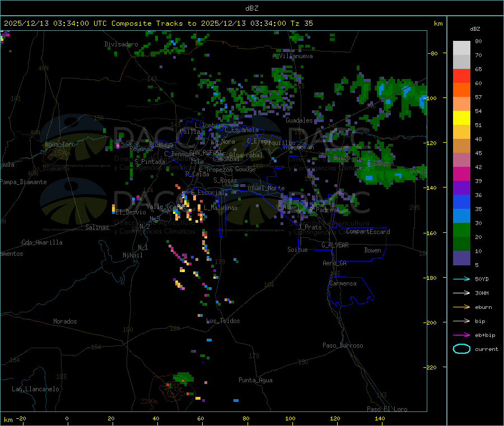
Task: Select the 35 dBZ blue color swatch
Action: [461, 216]
